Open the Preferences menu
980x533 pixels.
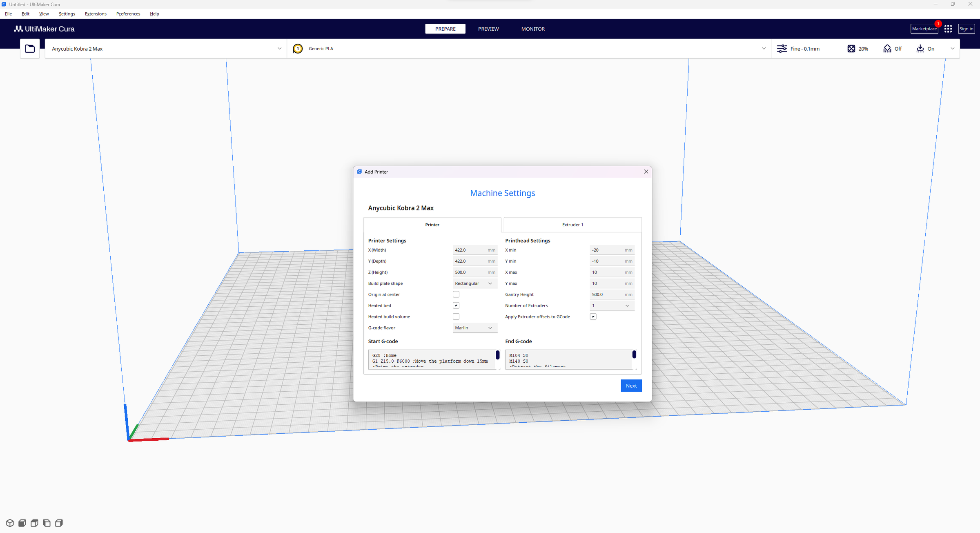(x=128, y=13)
